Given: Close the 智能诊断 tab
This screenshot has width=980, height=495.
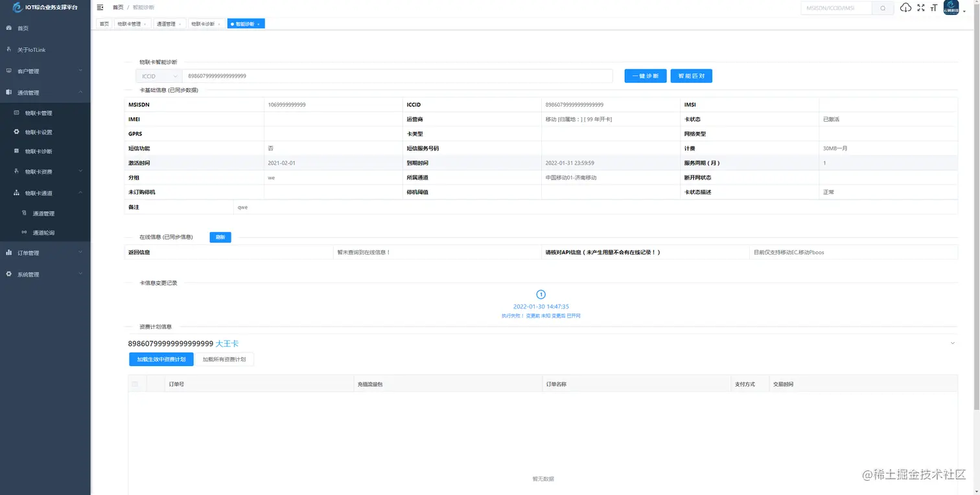Looking at the screenshot, I should tap(259, 24).
